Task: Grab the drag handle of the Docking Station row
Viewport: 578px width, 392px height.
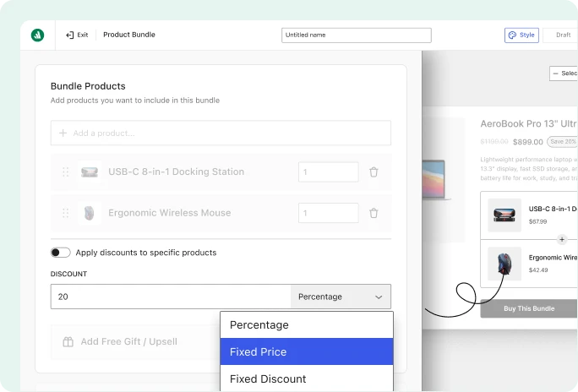Action: [66, 172]
